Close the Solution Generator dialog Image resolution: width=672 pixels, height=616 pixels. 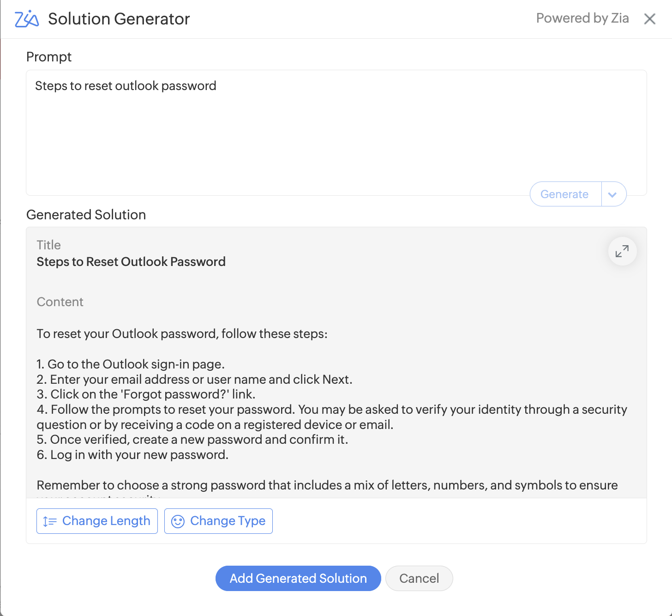[x=649, y=19]
